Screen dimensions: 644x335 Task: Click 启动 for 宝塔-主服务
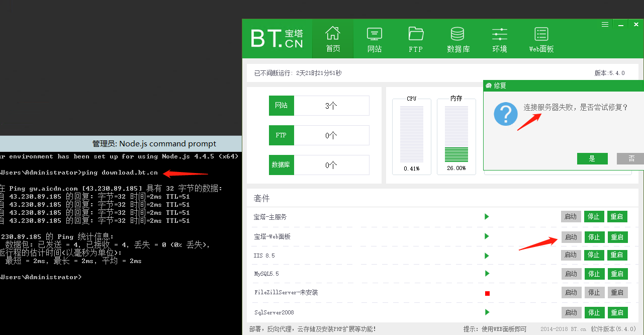click(x=571, y=217)
